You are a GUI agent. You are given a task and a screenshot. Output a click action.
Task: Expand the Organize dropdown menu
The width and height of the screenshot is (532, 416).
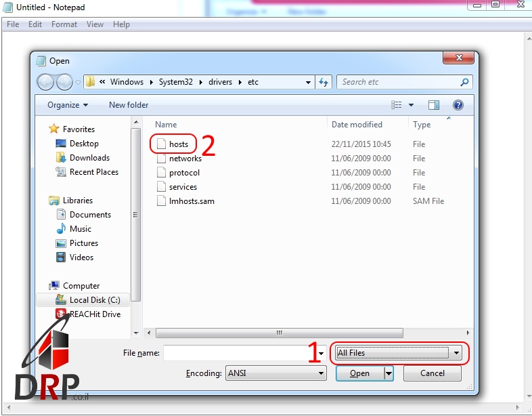pos(68,105)
